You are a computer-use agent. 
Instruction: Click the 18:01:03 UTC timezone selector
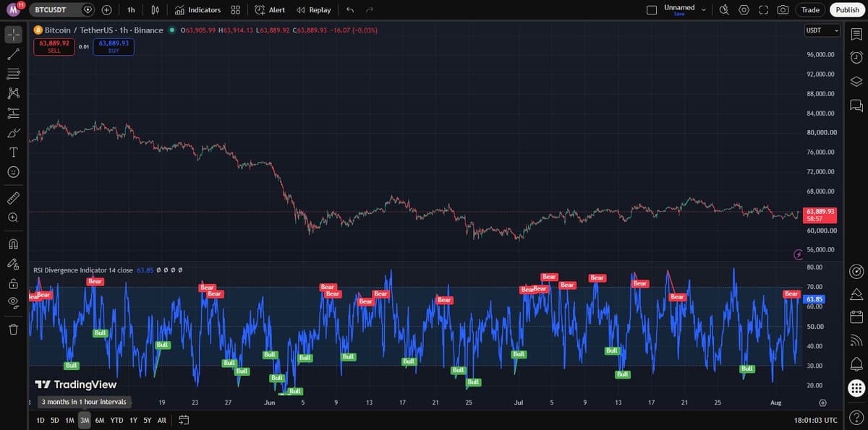coord(815,420)
